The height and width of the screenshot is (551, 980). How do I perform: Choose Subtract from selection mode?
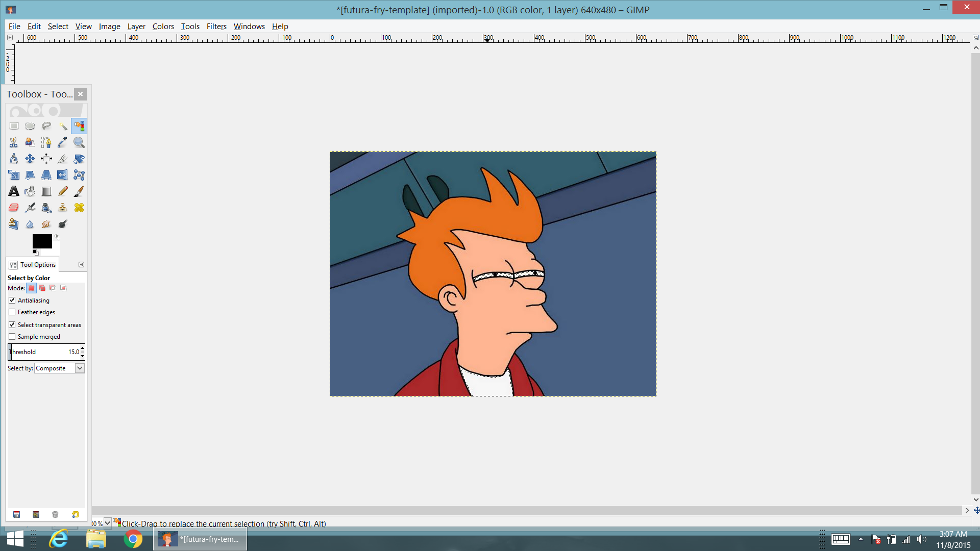tap(53, 288)
